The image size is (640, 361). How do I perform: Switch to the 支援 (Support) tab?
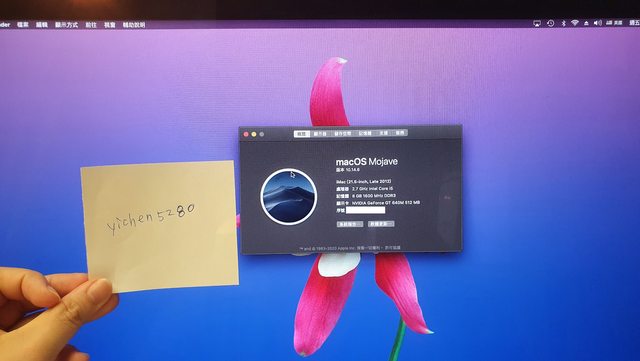384,133
